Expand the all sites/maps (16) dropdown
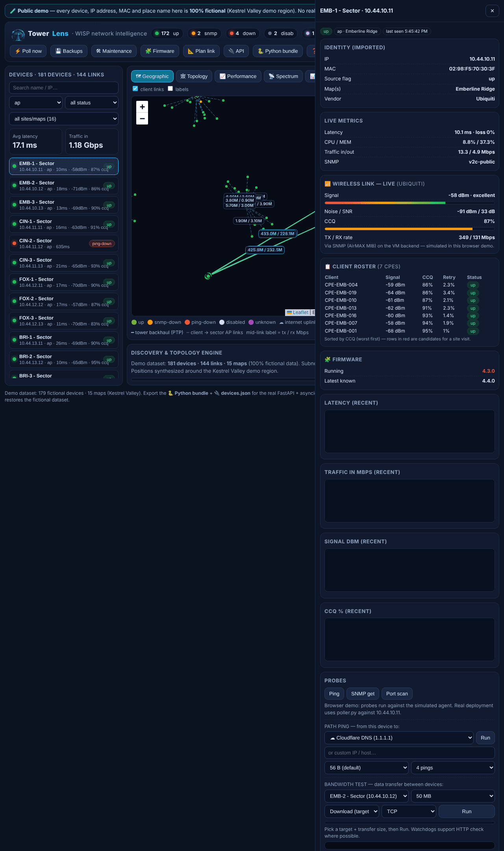The image size is (504, 851). 64,119
